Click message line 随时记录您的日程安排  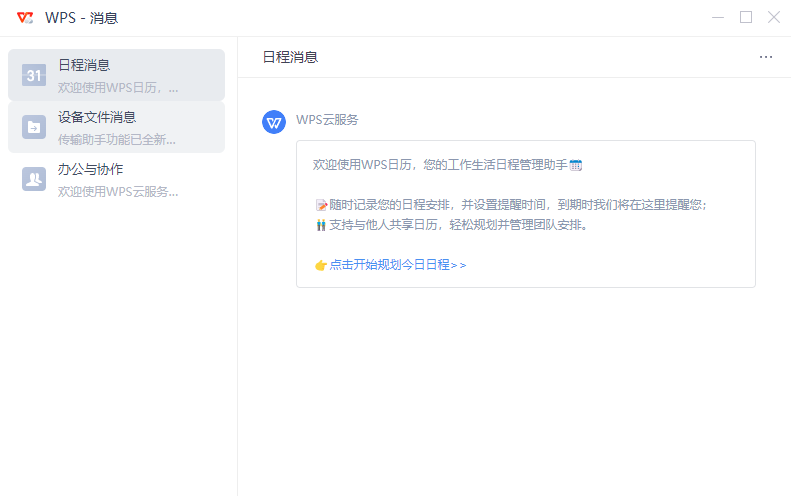pyautogui.click(x=512, y=205)
